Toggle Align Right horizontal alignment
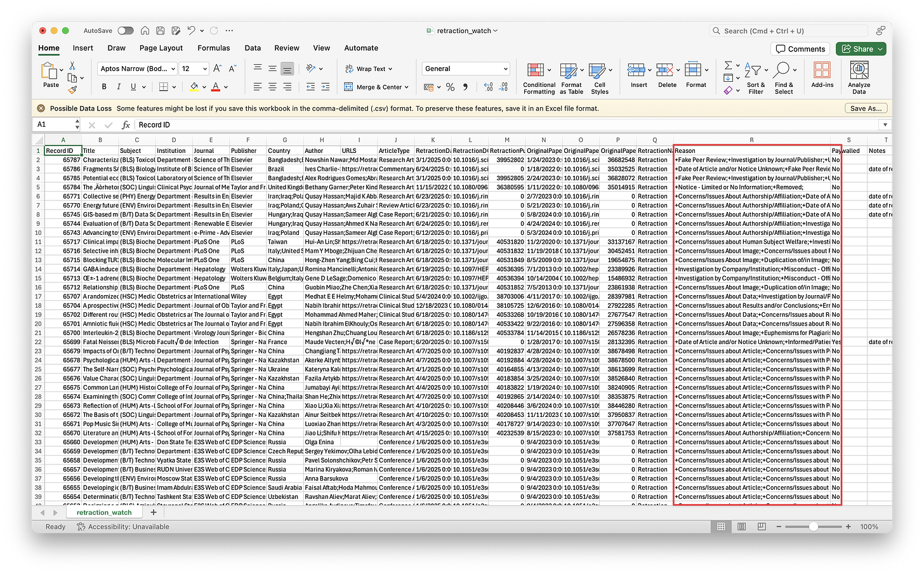This screenshot has width=924, height=575. tap(287, 87)
